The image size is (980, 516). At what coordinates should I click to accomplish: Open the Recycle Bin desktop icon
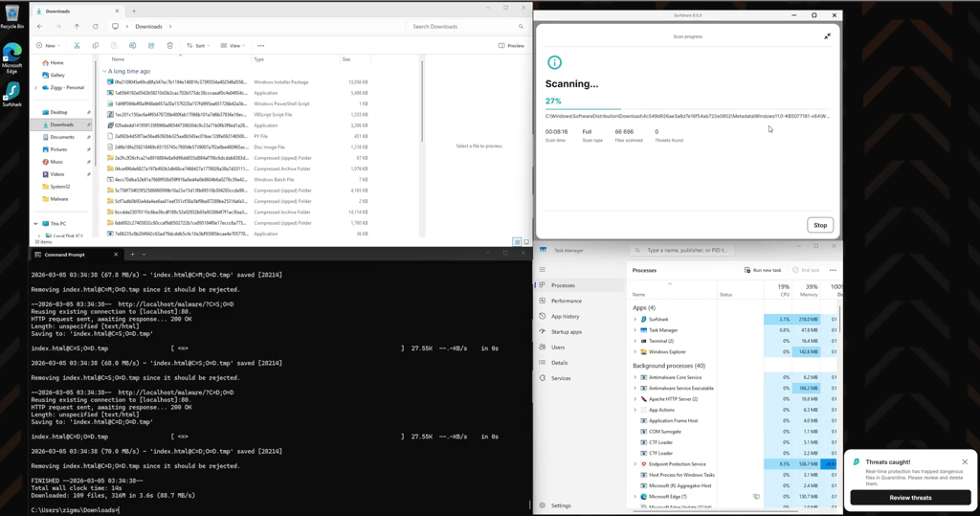pyautogui.click(x=11, y=17)
